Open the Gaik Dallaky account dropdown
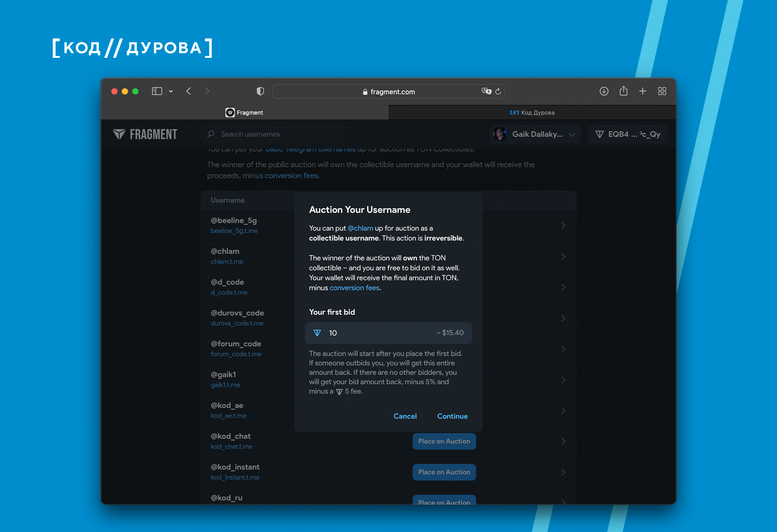 pos(535,134)
